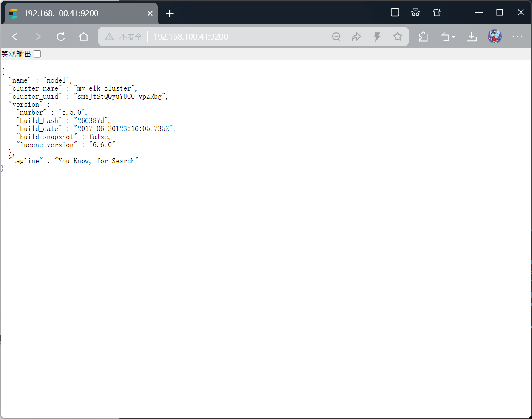
Task: Maximize the browser window
Action: [x=500, y=13]
